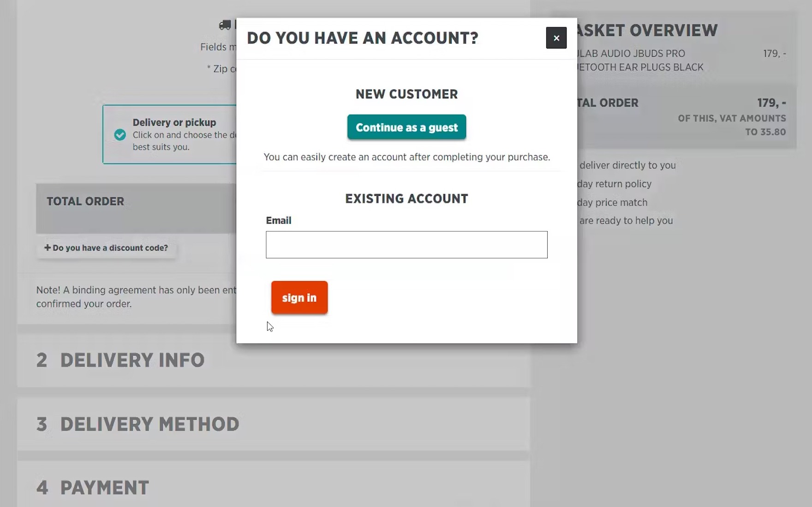812x507 pixels.
Task: Close the account dialog with X
Action: [x=556, y=38]
